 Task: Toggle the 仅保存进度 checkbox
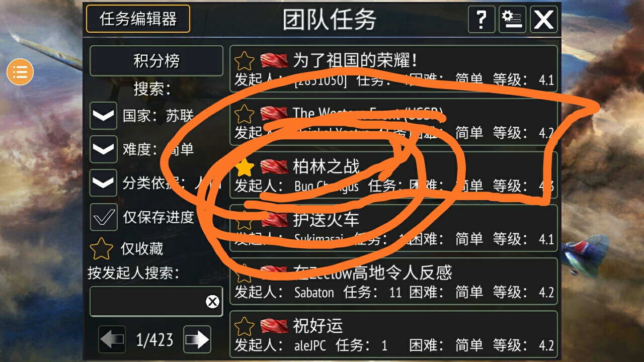(x=104, y=217)
